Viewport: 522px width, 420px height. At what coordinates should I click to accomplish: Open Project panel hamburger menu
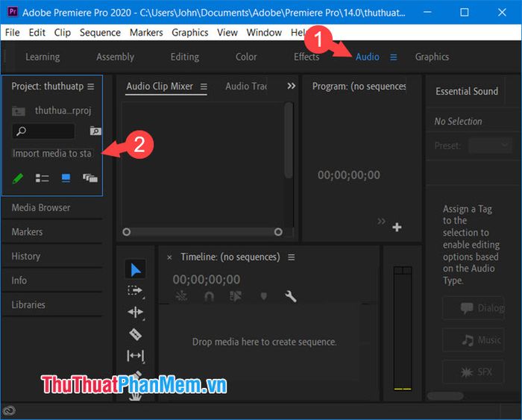pyautogui.click(x=91, y=87)
